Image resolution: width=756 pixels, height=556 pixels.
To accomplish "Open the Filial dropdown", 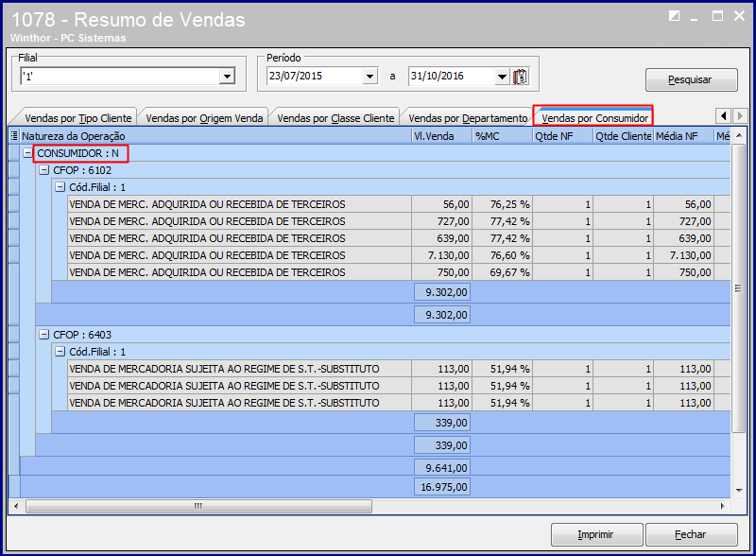I will pos(227,77).
